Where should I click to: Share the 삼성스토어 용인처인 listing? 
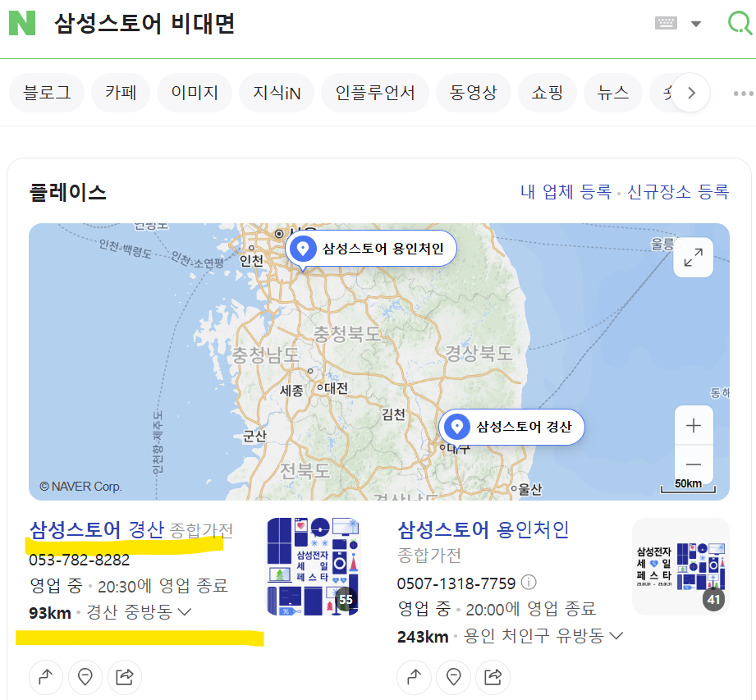pyautogui.click(x=493, y=677)
